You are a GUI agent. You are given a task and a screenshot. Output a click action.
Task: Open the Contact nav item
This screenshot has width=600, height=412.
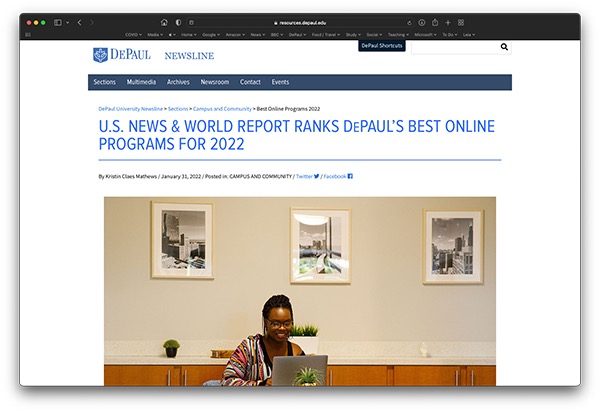[x=250, y=82]
